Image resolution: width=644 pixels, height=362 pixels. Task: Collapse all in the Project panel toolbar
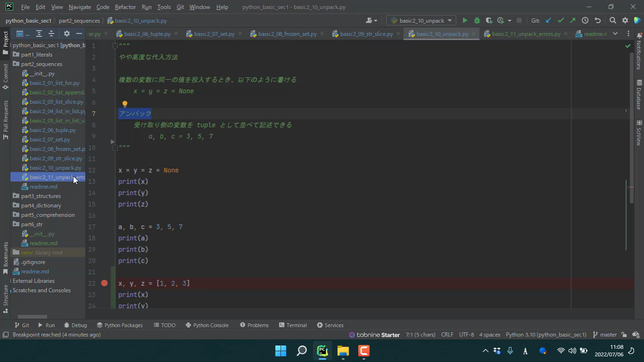[51, 33]
